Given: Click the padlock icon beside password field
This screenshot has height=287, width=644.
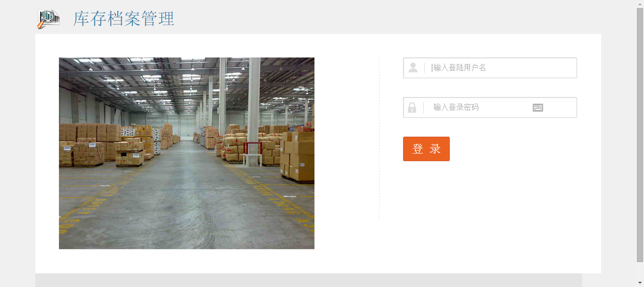Looking at the screenshot, I should tap(412, 107).
